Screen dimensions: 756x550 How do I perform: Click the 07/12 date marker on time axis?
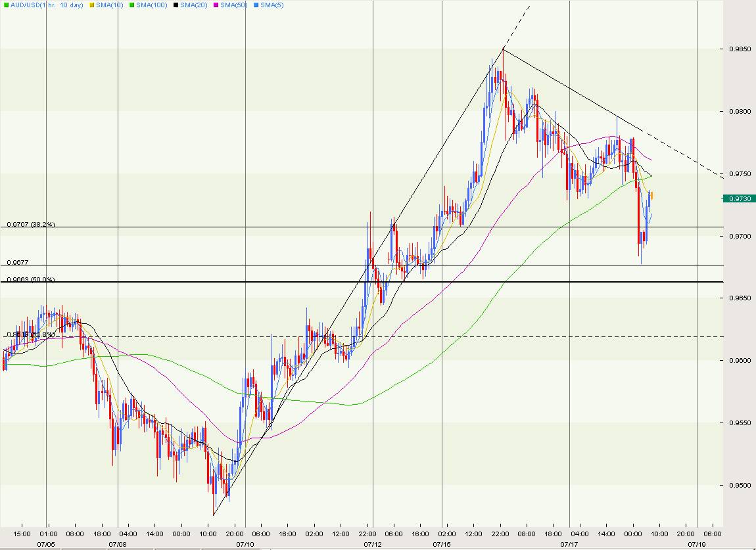click(373, 544)
